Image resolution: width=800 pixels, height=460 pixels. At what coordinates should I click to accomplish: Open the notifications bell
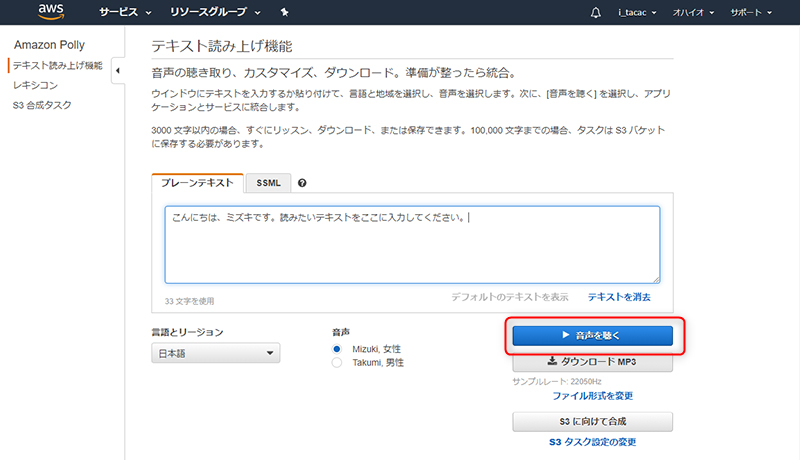[x=595, y=13]
